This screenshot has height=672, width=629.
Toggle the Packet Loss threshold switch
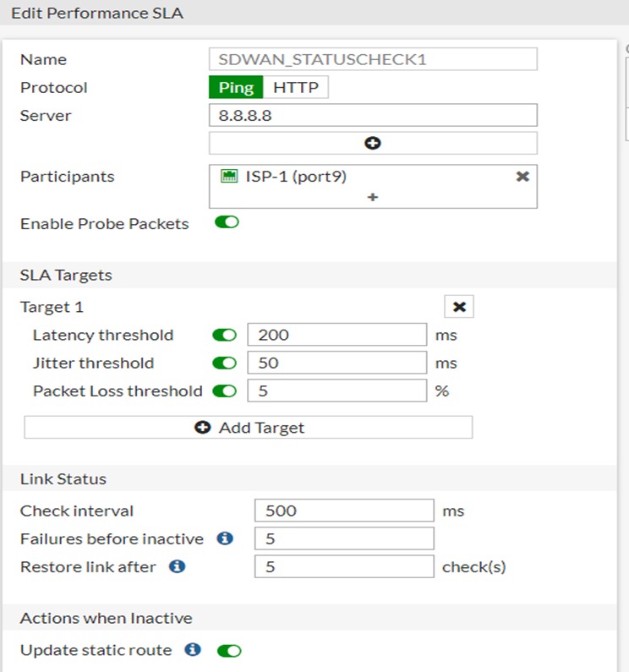[224, 391]
